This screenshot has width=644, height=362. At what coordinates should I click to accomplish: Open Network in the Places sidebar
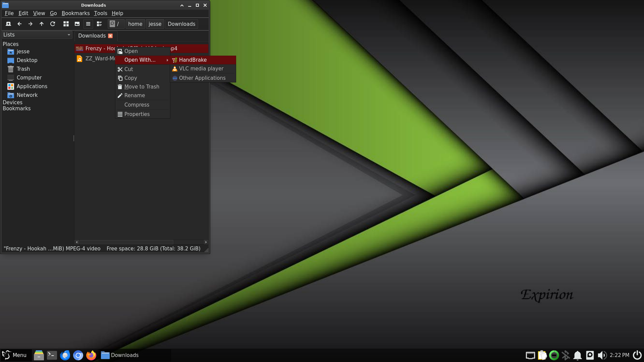tap(27, 95)
